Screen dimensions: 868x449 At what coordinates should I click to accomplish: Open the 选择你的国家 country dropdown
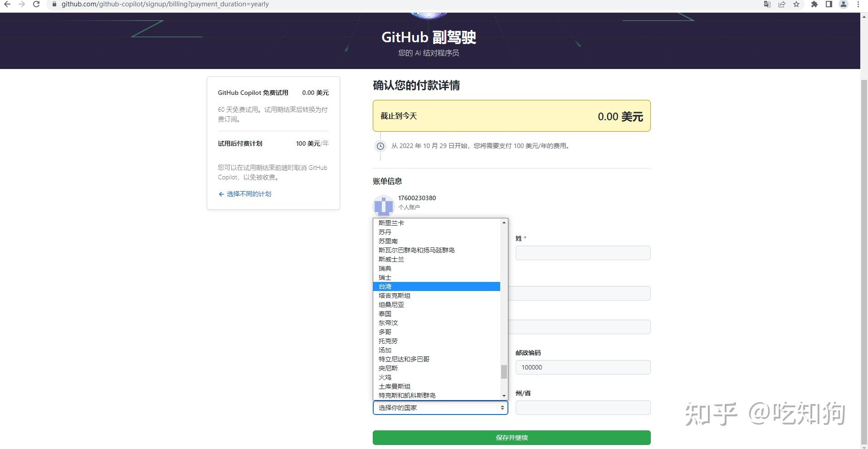[440, 408]
